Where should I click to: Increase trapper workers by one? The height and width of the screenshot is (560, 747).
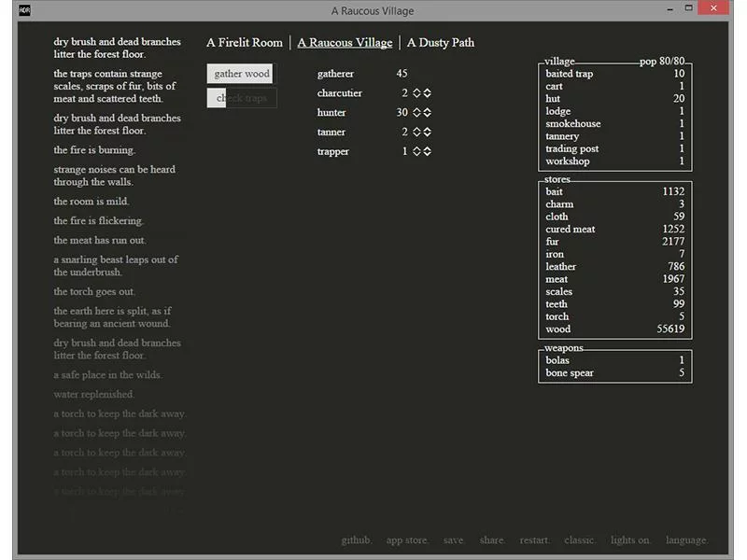tap(416, 148)
